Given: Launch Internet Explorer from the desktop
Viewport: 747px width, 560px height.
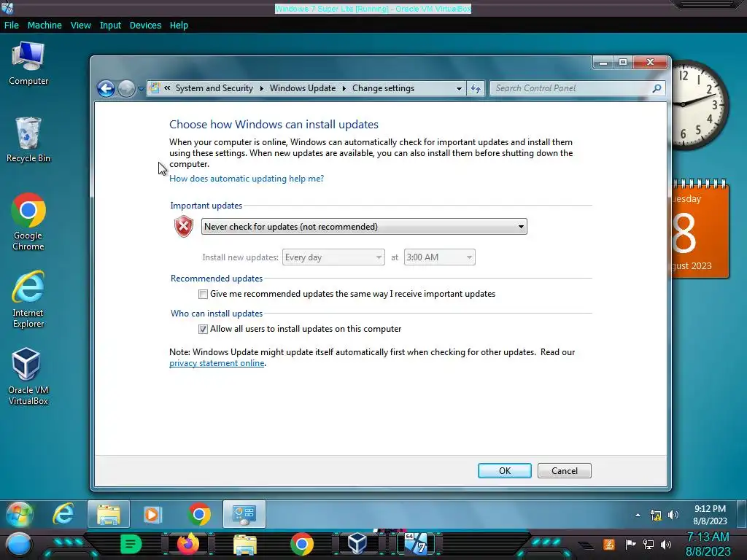Looking at the screenshot, I should pos(28,299).
